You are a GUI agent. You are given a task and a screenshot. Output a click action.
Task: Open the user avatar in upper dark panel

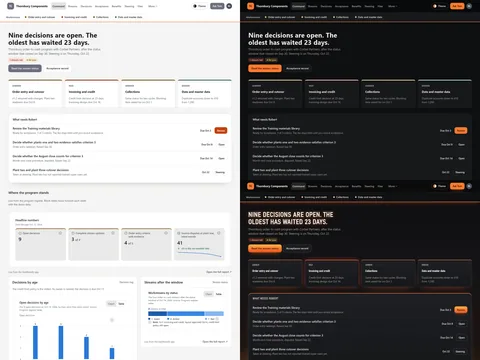[x=469, y=6]
